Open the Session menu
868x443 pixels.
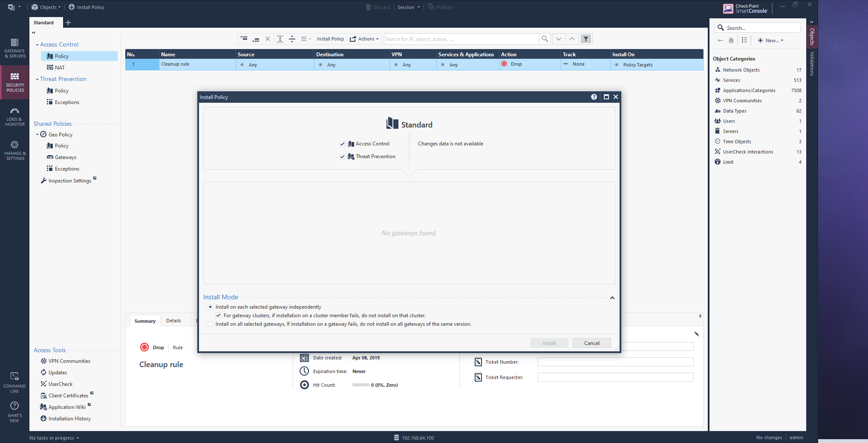[408, 7]
